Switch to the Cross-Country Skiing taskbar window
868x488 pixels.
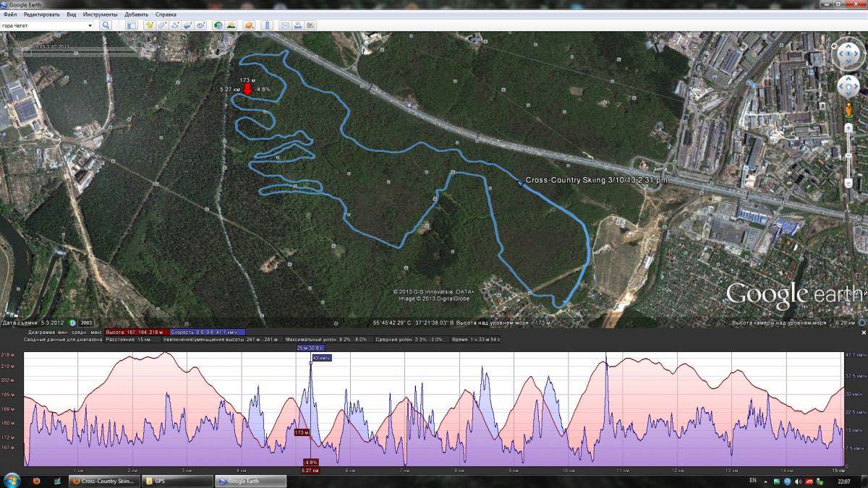(x=103, y=481)
